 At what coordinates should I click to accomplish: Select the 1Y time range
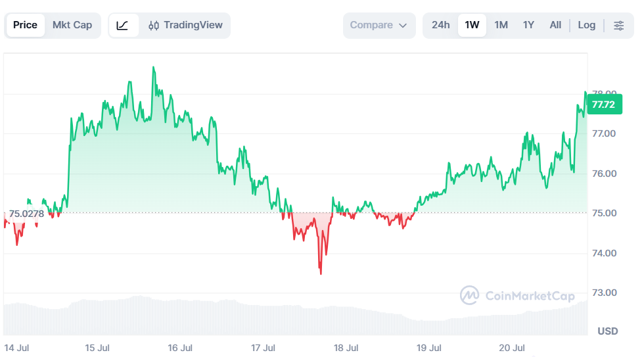point(528,25)
